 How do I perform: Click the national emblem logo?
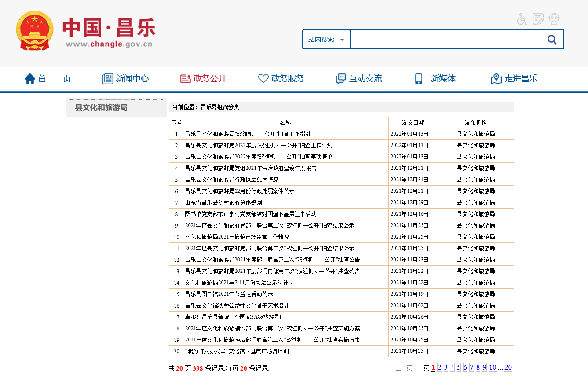[x=34, y=31]
